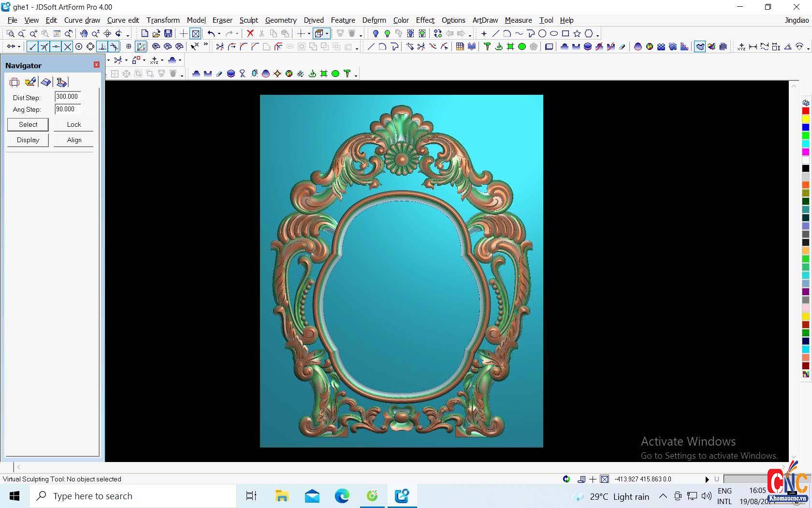Select the Star shape drawing tool
The height and width of the screenshot is (508, 812).
click(577, 33)
